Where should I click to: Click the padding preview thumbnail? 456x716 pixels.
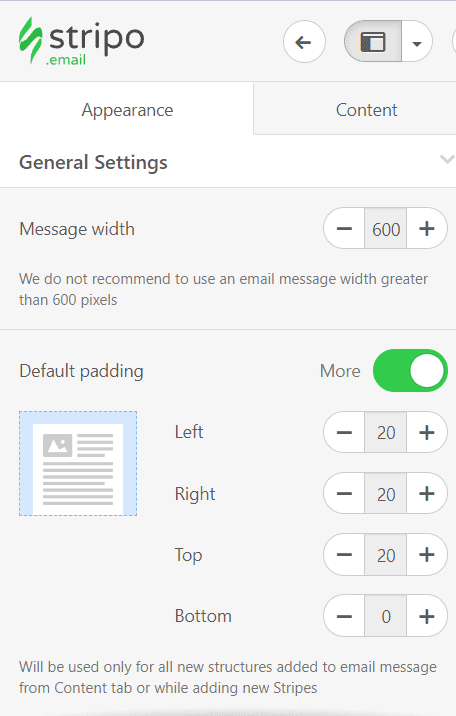pos(78,463)
